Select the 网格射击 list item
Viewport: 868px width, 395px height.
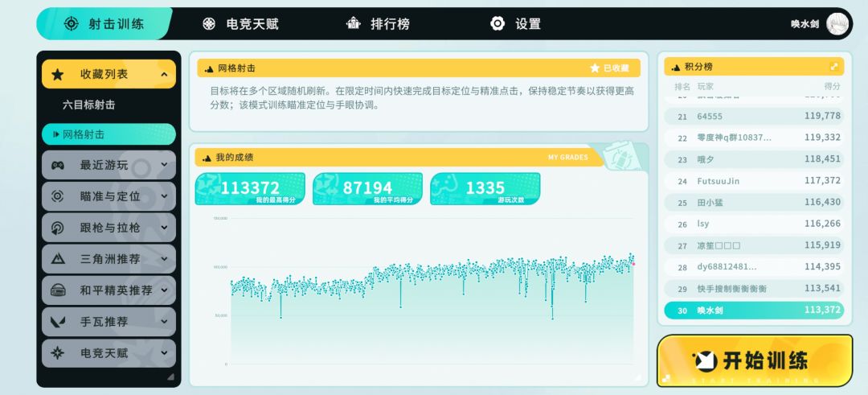108,134
